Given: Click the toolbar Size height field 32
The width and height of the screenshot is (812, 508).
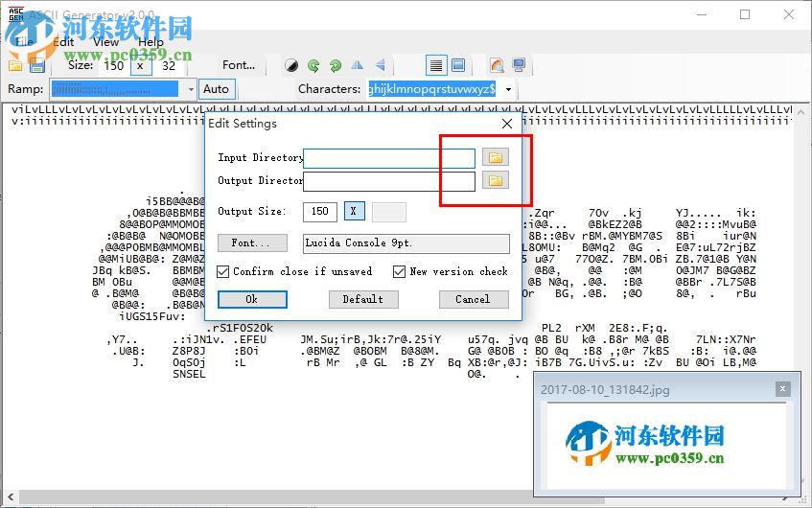Looking at the screenshot, I should (x=169, y=66).
